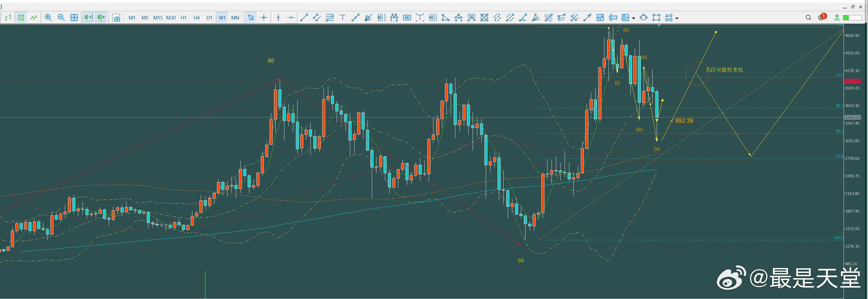Image resolution: width=868 pixels, height=299 pixels.
Task: Open search with magnifier icon
Action: 808,18
